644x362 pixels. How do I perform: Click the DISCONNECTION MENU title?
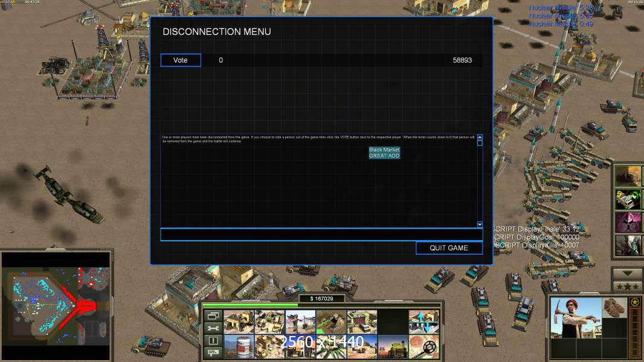217,31
